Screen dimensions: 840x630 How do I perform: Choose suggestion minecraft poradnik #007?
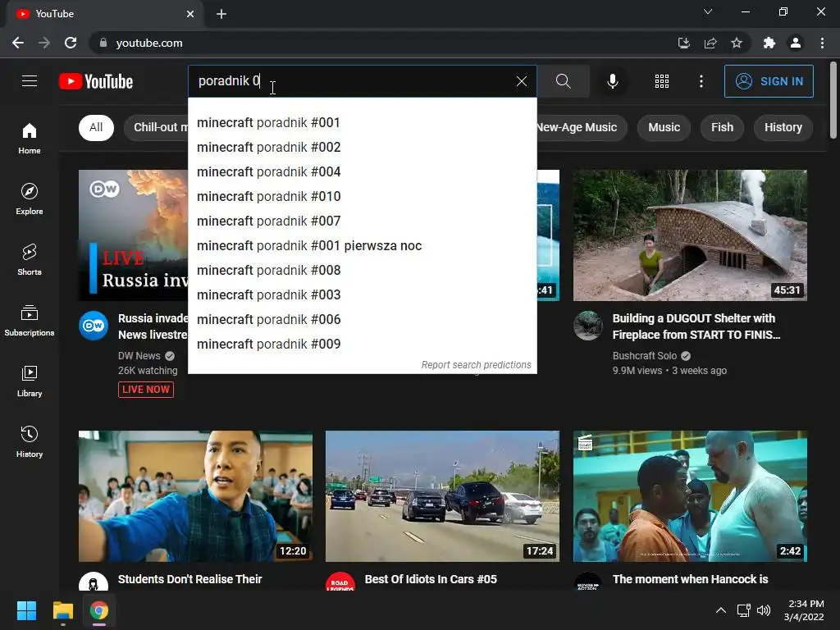click(x=362, y=221)
